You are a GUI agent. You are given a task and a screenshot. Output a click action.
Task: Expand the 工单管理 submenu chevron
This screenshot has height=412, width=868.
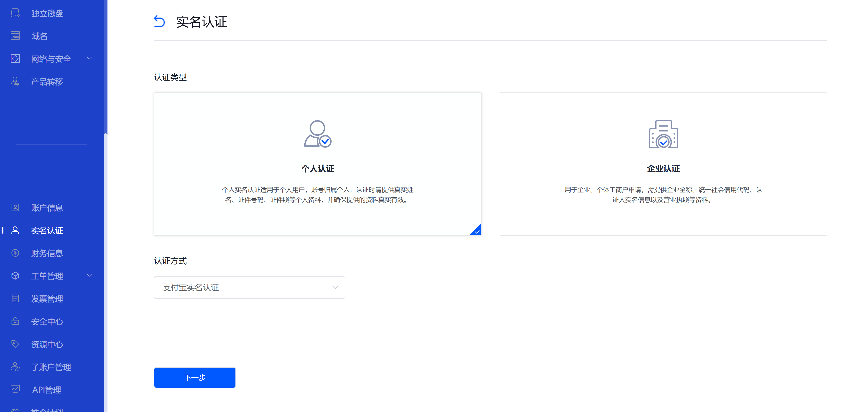89,276
